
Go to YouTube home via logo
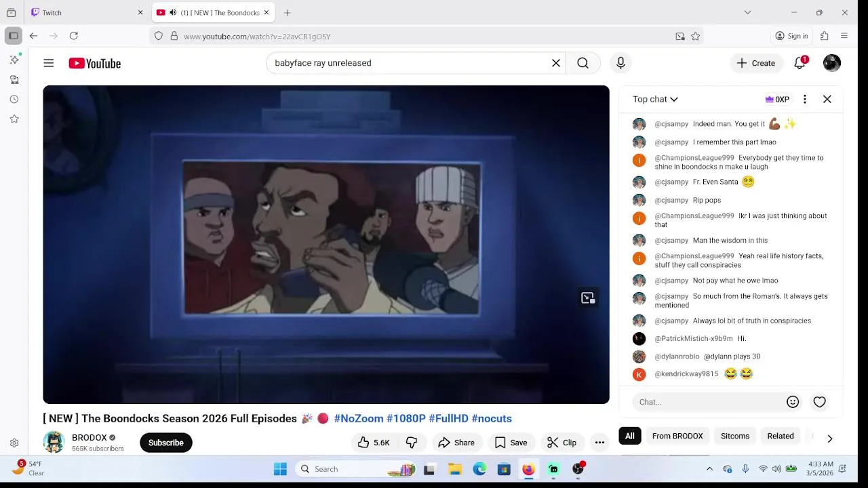[x=94, y=63]
